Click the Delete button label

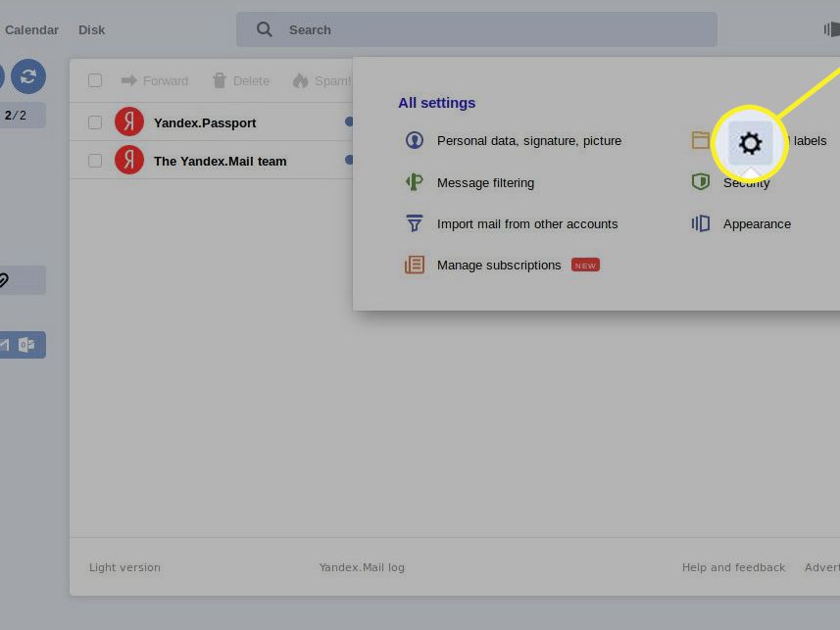coord(251,81)
